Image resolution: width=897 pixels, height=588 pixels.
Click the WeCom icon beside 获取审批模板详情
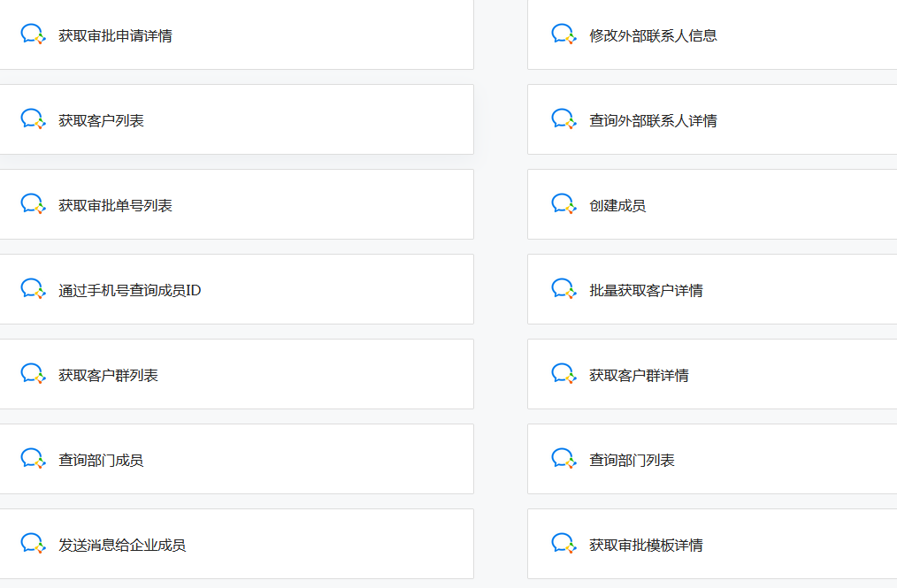564,544
